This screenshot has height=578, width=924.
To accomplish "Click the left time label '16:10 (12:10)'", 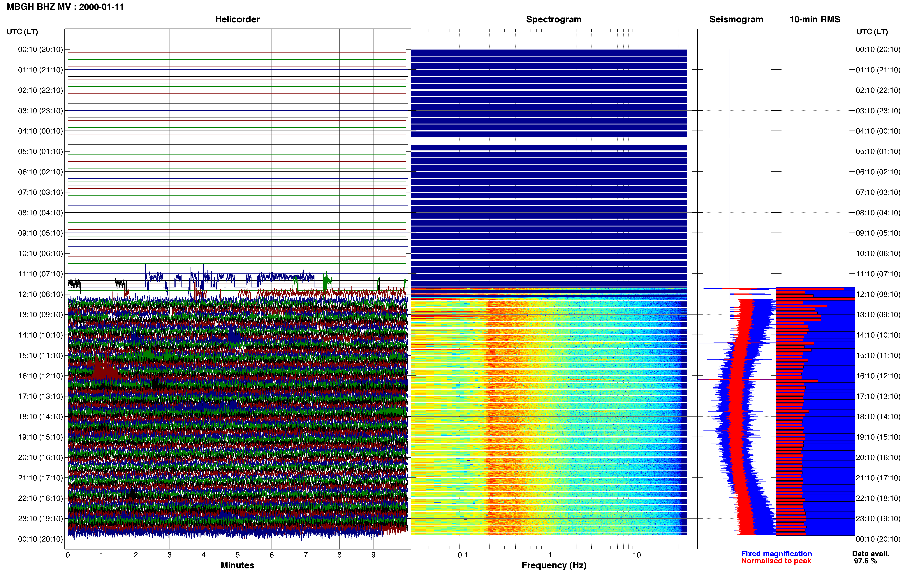I will (41, 376).
